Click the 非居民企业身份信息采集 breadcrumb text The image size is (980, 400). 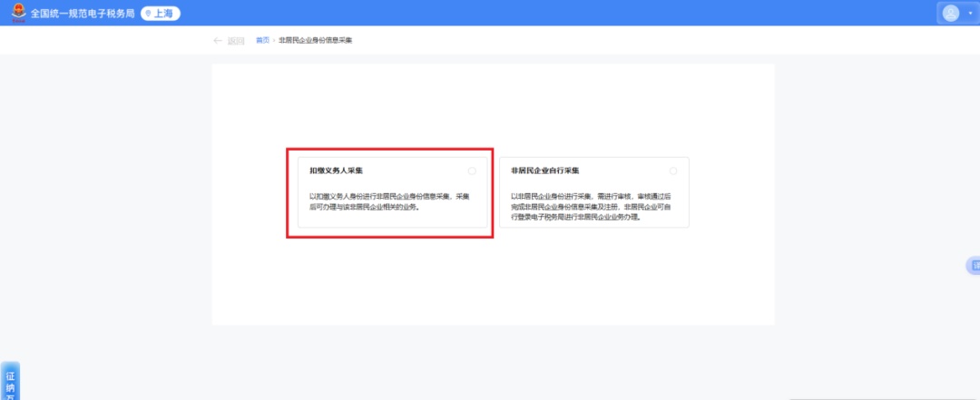coord(316,40)
